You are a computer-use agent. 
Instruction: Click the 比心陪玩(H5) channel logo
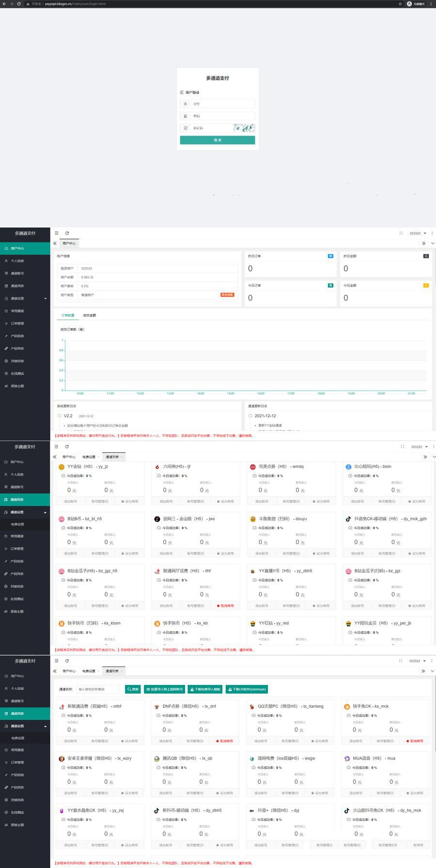pyautogui.click(x=348, y=467)
